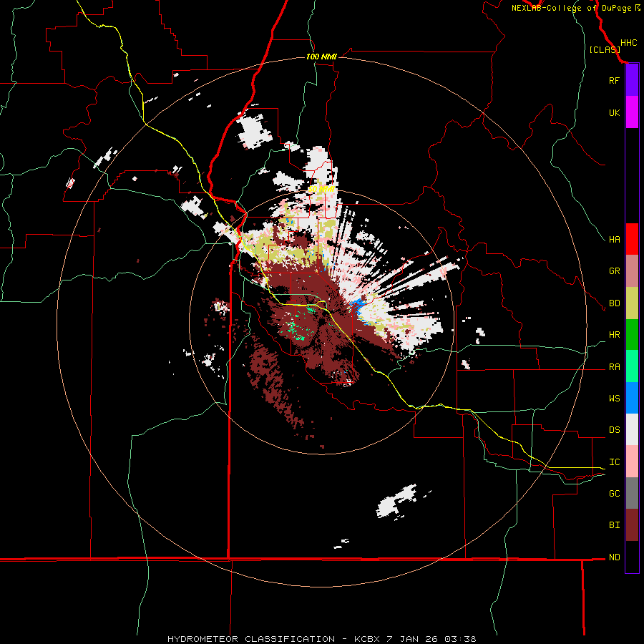Click the 50 NMI range ring label
The height and width of the screenshot is (644, 644).
tap(321, 189)
